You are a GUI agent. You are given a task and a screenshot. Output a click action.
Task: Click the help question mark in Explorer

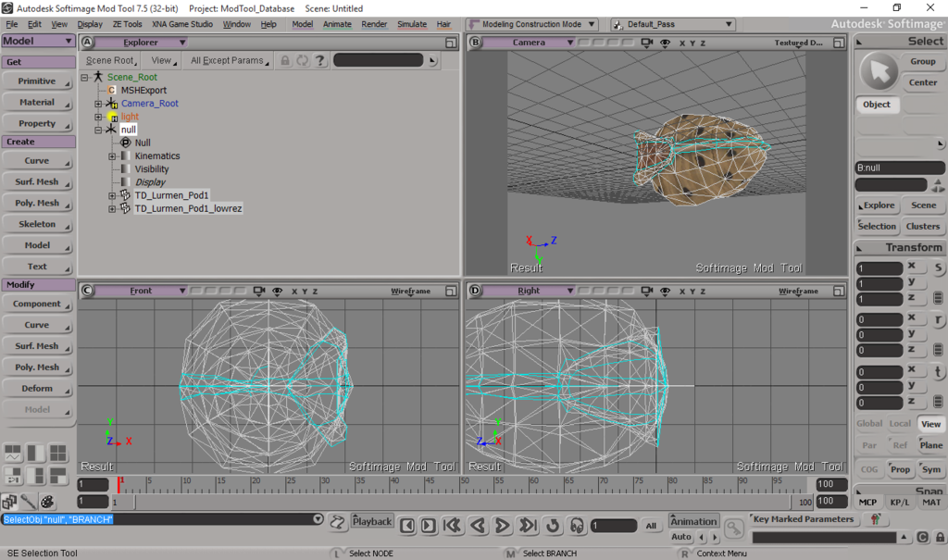point(319,60)
